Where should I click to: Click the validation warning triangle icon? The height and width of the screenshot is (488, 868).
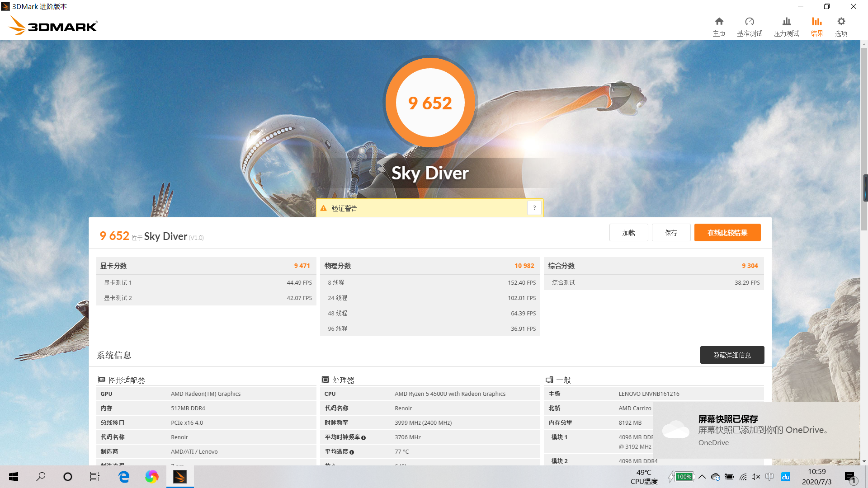[x=323, y=208]
